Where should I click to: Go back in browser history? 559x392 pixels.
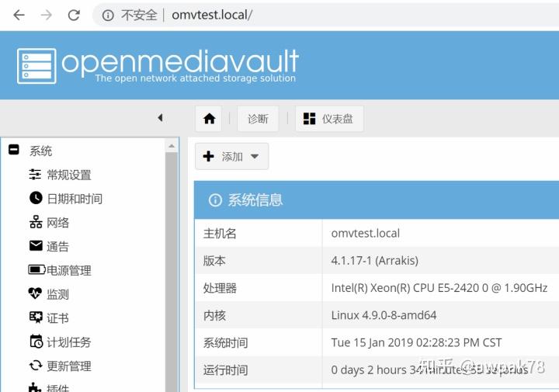point(19,15)
